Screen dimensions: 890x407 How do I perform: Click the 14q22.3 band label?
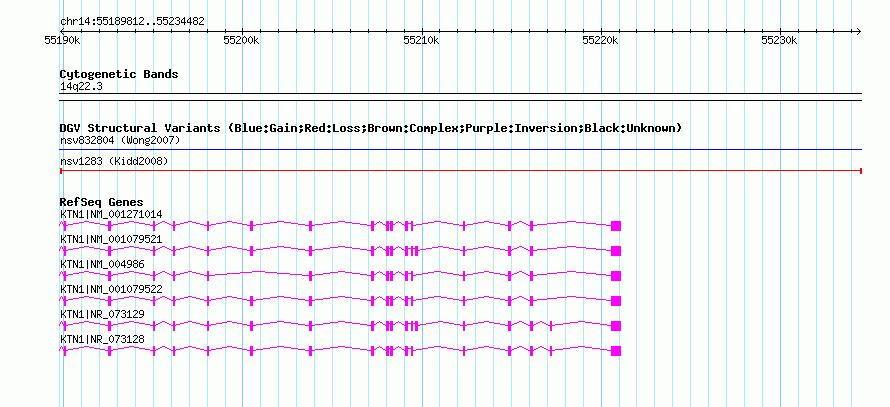[x=81, y=87]
